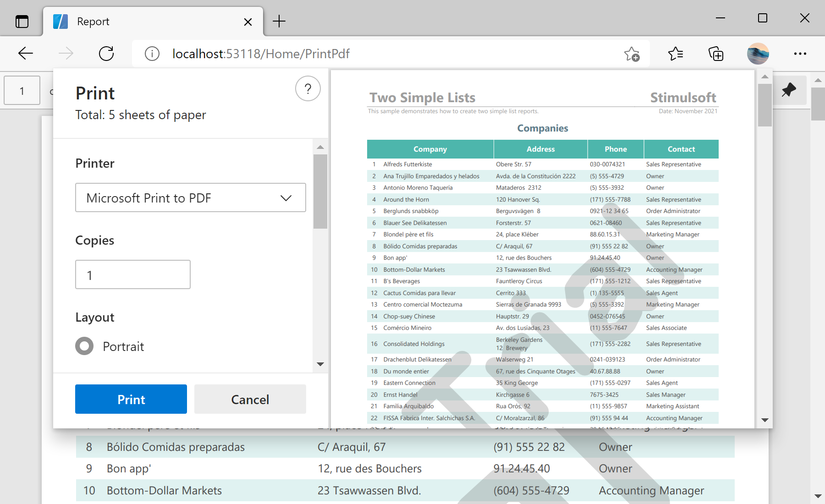Click 'Bólido Comidas preparadas' in the background page

[x=176, y=447]
